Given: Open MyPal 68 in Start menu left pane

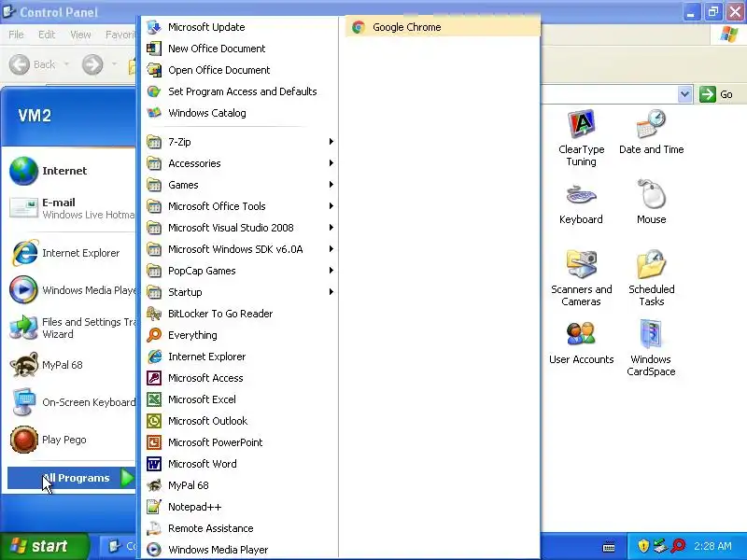Looking at the screenshot, I should 72,365.
